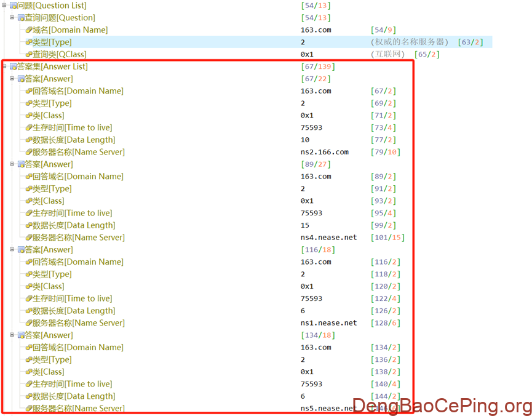Click the Answer List node icon

pyautogui.click(x=13, y=66)
